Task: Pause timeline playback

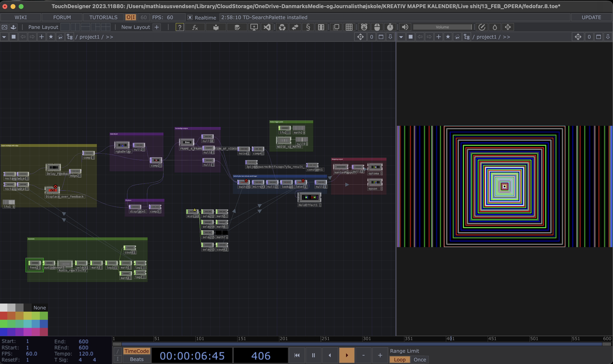Action: coord(313,355)
